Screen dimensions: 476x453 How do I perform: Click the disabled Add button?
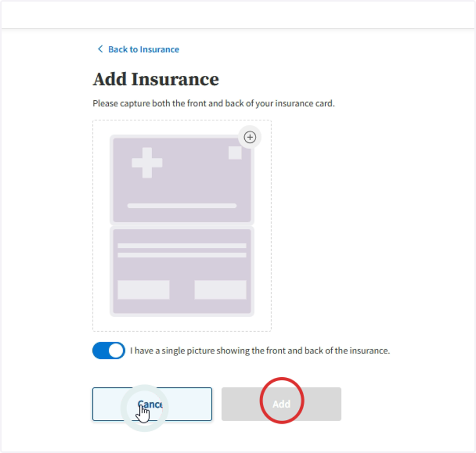281,404
